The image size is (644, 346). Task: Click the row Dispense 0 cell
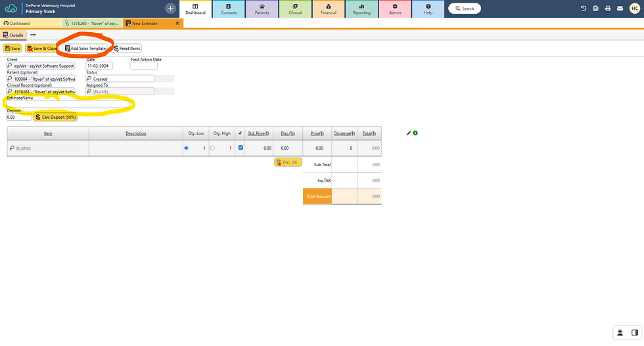(344, 148)
